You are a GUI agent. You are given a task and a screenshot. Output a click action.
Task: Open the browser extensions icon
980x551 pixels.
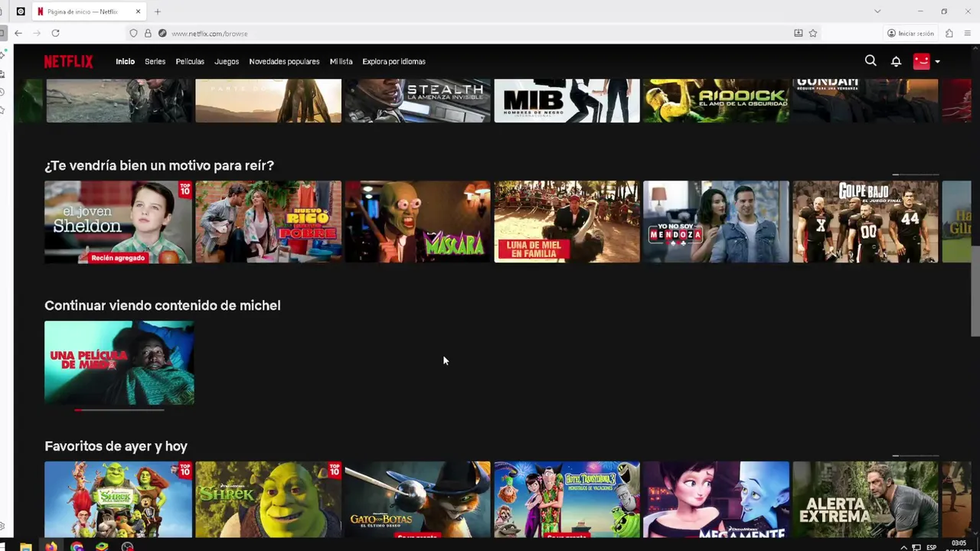[x=949, y=33]
